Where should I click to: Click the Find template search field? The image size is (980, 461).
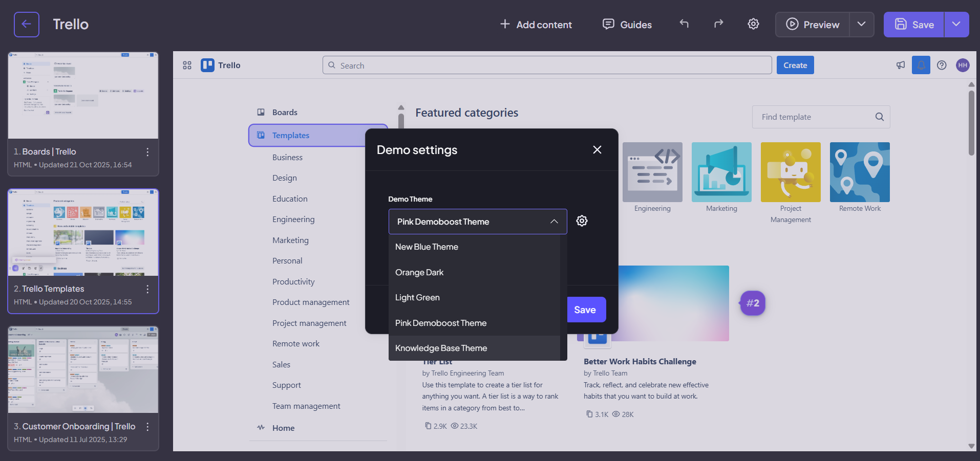pos(821,117)
